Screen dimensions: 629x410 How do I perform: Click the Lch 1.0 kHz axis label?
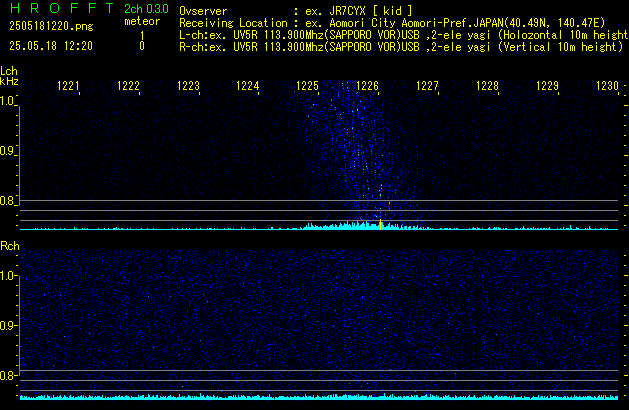(7, 101)
